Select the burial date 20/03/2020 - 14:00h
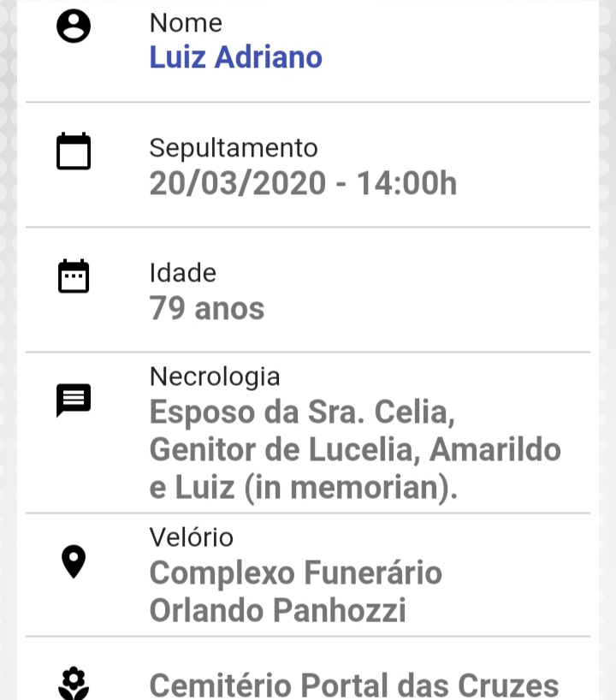Screen dimensions: 616x700 coord(303,183)
